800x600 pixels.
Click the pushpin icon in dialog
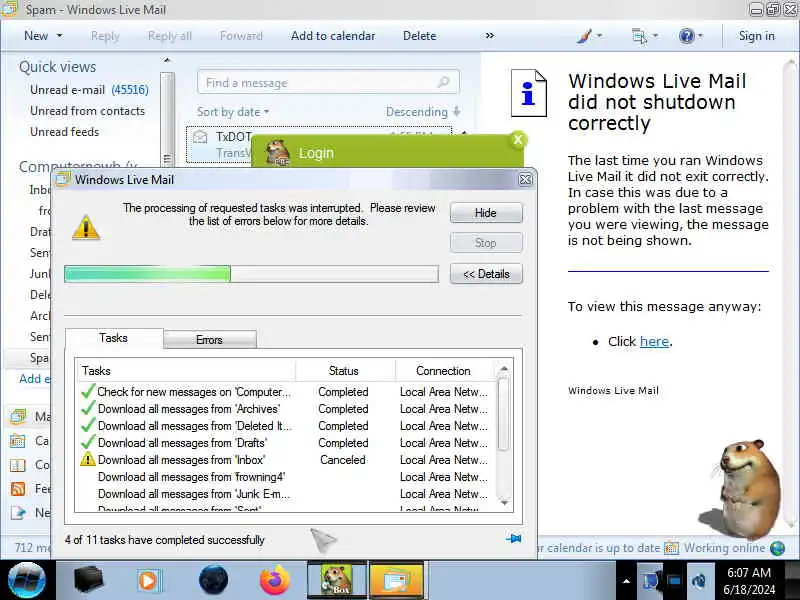[513, 539]
